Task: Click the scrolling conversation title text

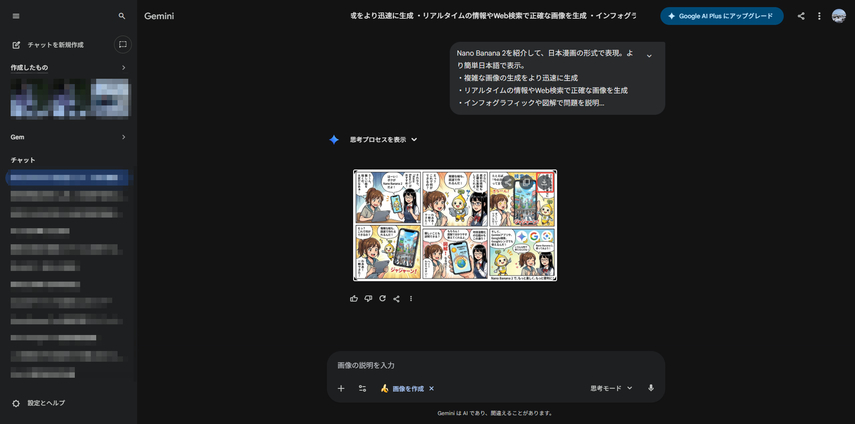Action: tap(493, 16)
